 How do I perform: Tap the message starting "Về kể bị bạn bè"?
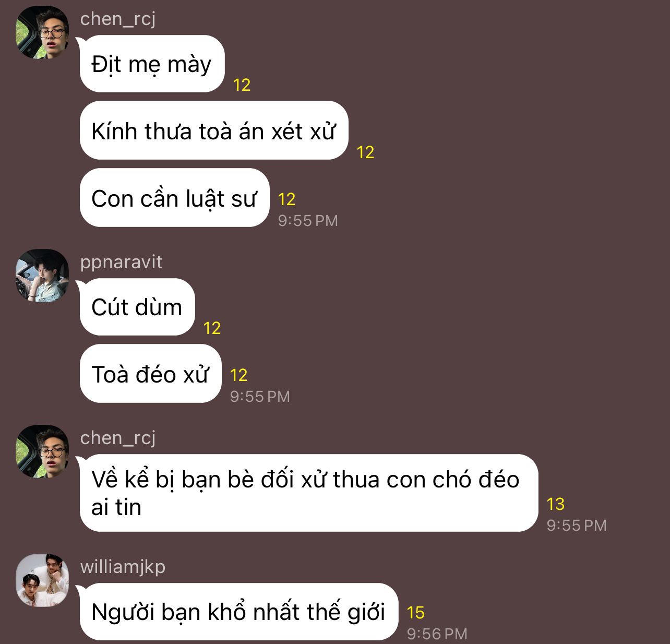[x=308, y=493]
